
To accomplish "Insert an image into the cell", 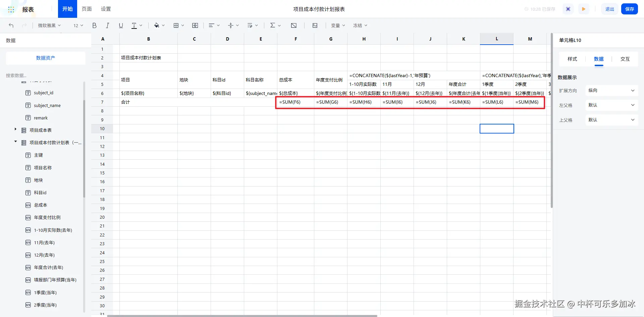I will (315, 25).
